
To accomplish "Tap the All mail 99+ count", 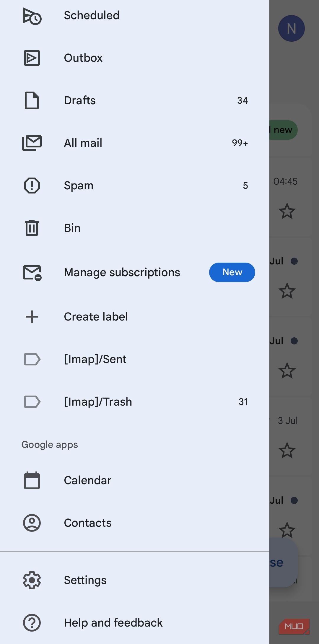I will click(x=240, y=143).
